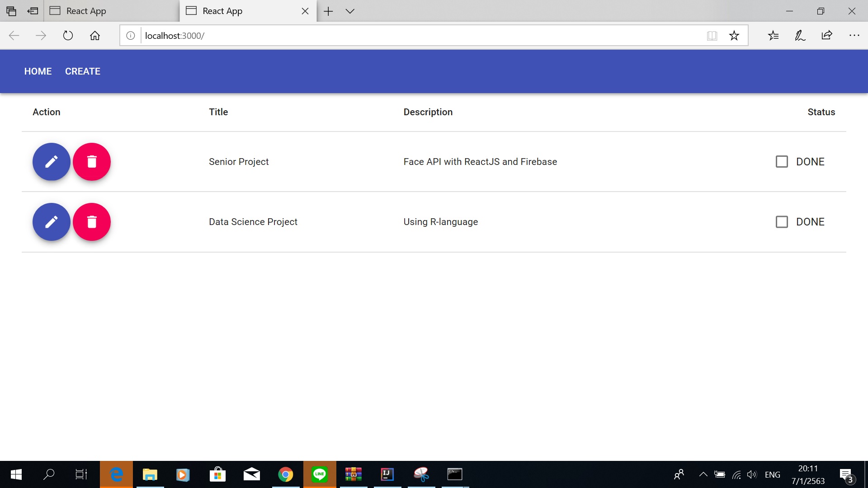The width and height of the screenshot is (868, 488).
Task: Open browser settings and more menu
Action: coord(854,35)
